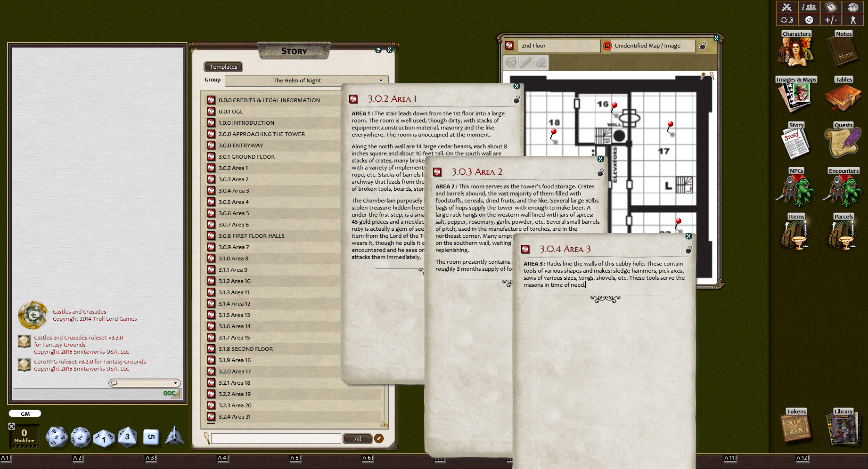Open the Library books icon
Image resolution: width=868 pixels, height=469 pixels.
click(843, 429)
